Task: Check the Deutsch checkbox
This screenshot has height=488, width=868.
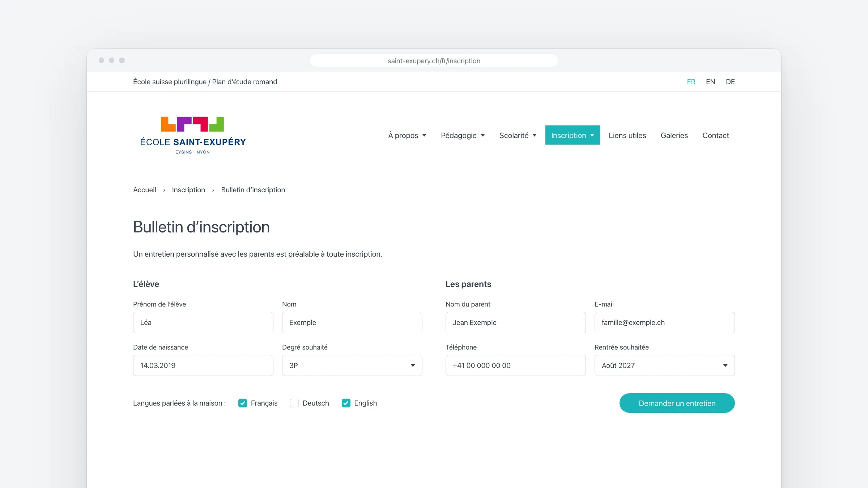Action: point(294,403)
